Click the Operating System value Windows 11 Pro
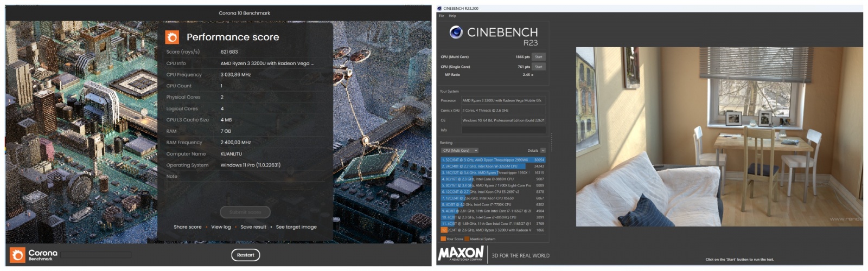 click(250, 165)
